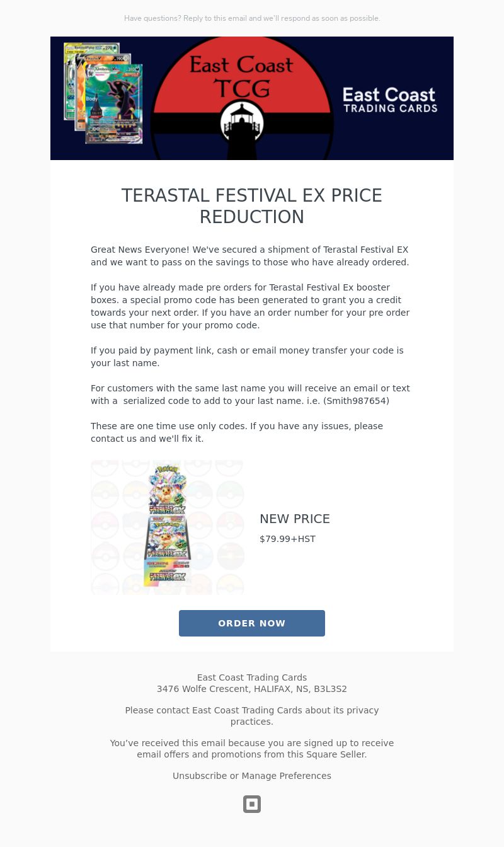504x847 pixels.
Task: Click the privacy practices notice
Action: point(252,716)
